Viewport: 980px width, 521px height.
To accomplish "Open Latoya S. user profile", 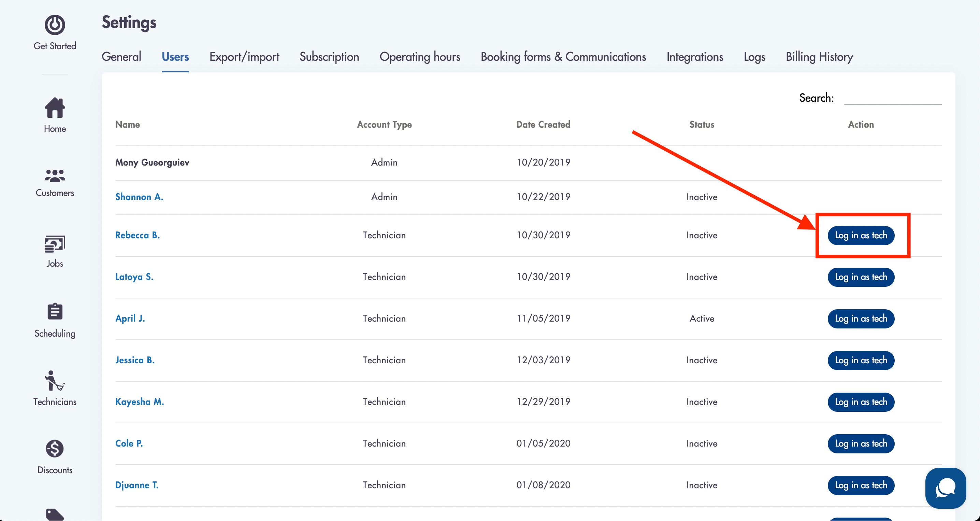I will tap(134, 277).
